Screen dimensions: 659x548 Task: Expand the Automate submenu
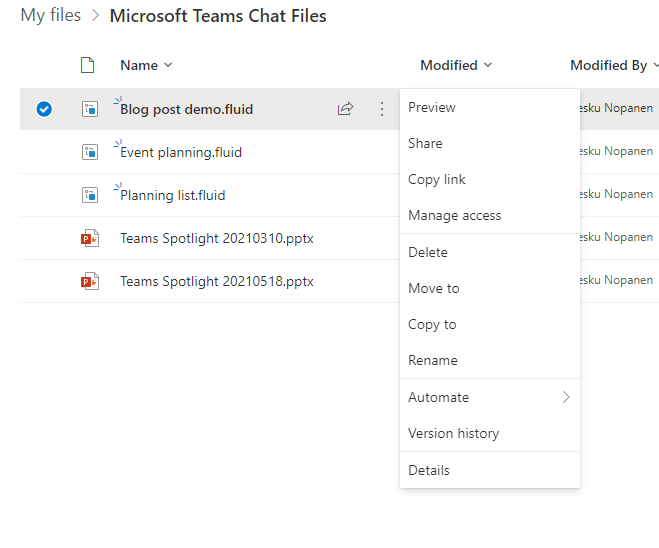(x=489, y=397)
